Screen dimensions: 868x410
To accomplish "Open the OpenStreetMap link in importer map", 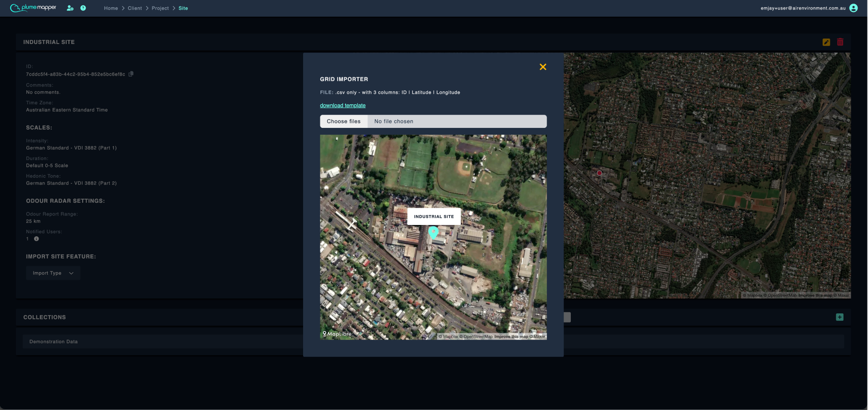I will click(x=476, y=337).
